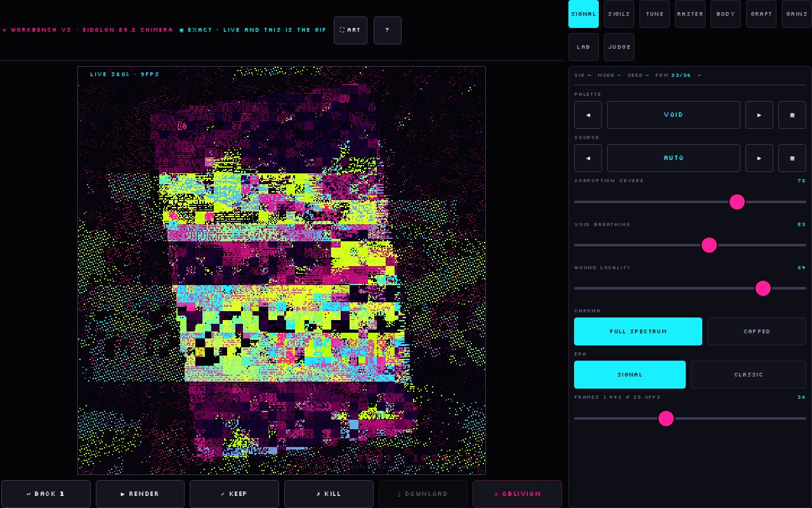Image resolution: width=812 pixels, height=508 pixels.
Task: Click the Void Breathing slider handle
Action: tap(709, 245)
